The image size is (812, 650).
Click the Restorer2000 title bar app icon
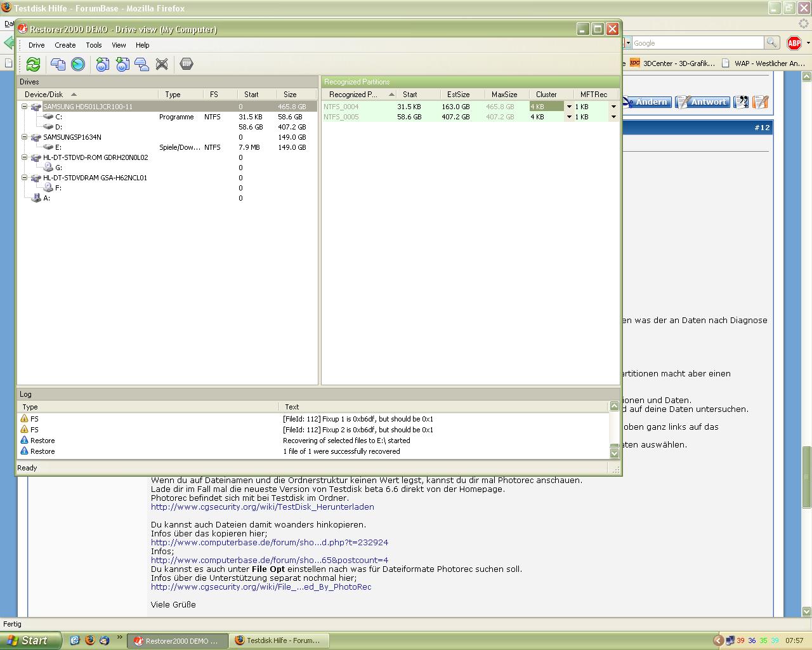[x=23, y=29]
